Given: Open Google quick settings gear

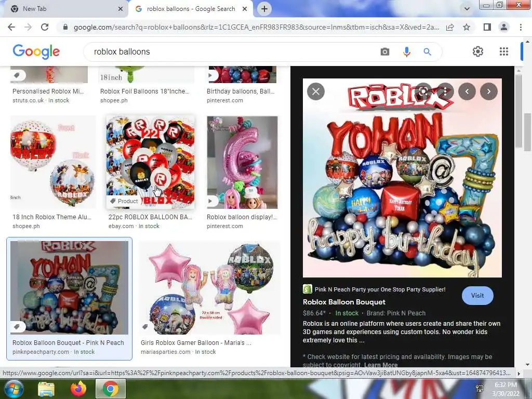Looking at the screenshot, I should point(478,51).
